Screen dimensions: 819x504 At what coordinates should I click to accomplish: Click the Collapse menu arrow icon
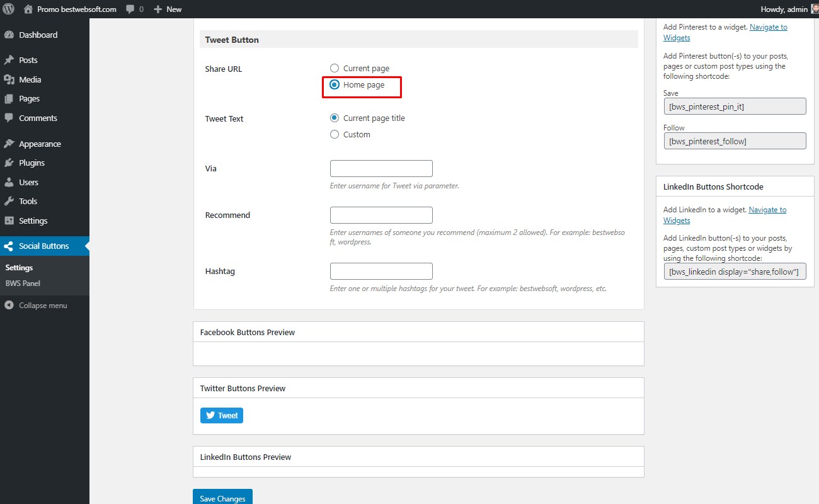[x=9, y=305]
